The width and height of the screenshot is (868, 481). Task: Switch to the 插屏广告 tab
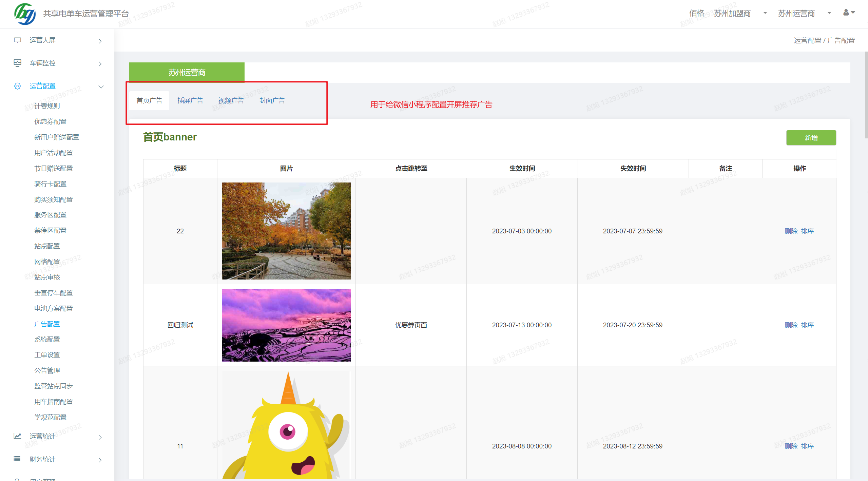tap(190, 100)
